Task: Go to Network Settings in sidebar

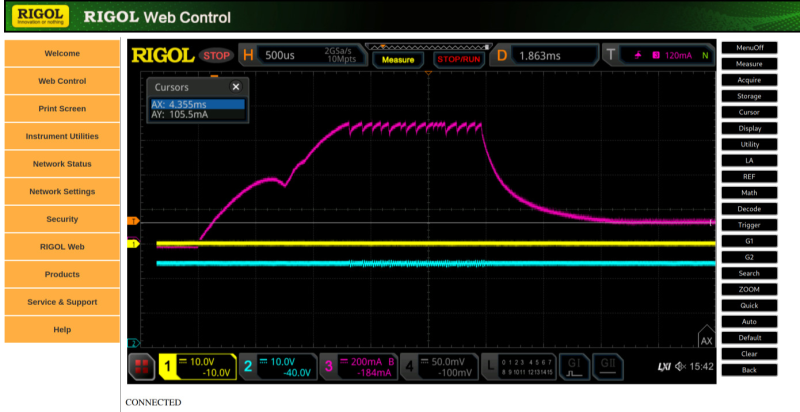Action: point(62,192)
